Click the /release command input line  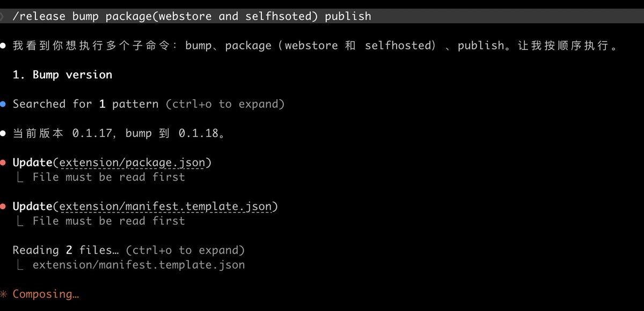(x=192, y=16)
